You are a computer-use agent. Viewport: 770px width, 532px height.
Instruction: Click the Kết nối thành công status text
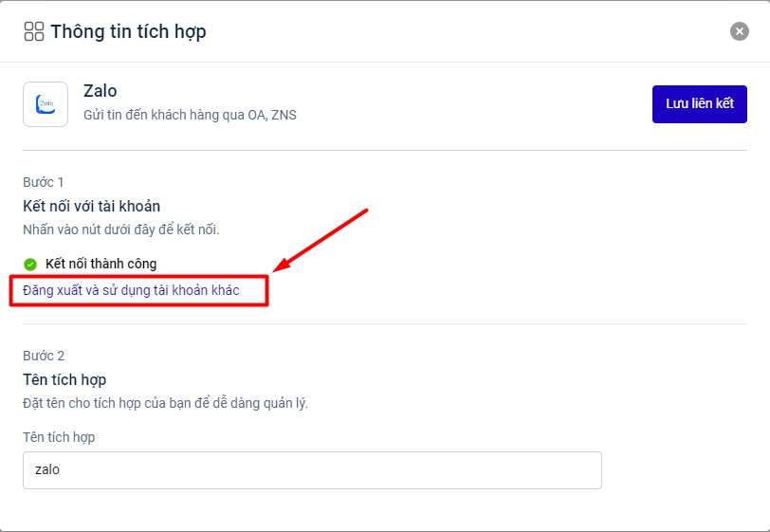coord(101,264)
